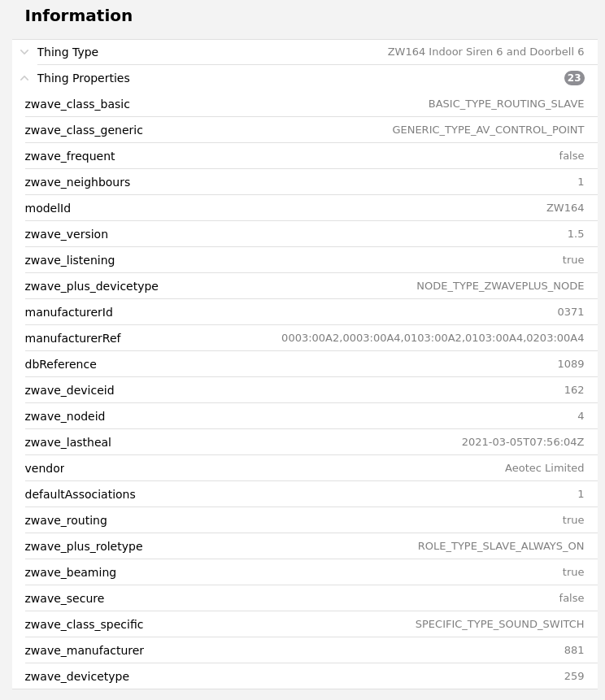
Task: Click the GENERIC_TYPE_AV_CONTROL_POINT value
Action: 488,130
